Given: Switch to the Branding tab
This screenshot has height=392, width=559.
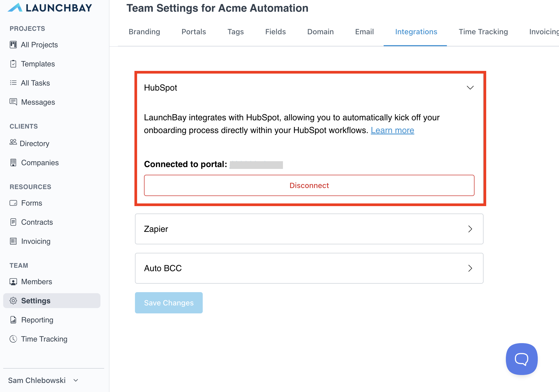Looking at the screenshot, I should [x=144, y=32].
